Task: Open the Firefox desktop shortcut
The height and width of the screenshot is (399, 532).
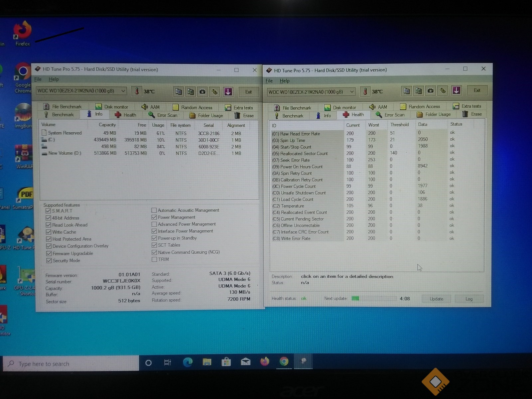Action: [x=23, y=33]
